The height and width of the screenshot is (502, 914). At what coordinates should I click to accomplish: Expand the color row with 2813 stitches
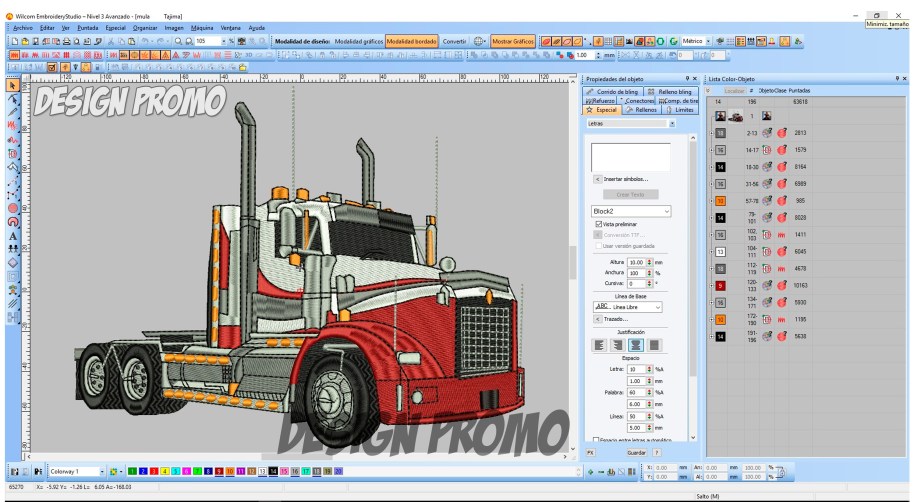point(711,133)
